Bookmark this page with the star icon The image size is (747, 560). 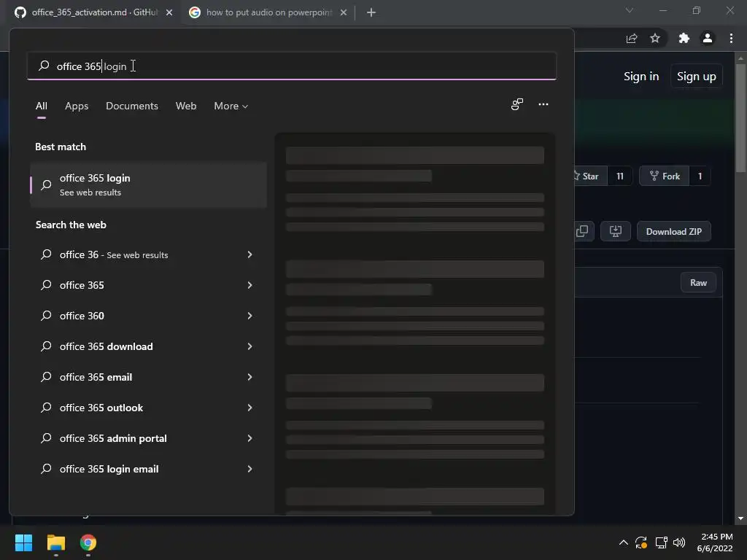[x=655, y=38]
